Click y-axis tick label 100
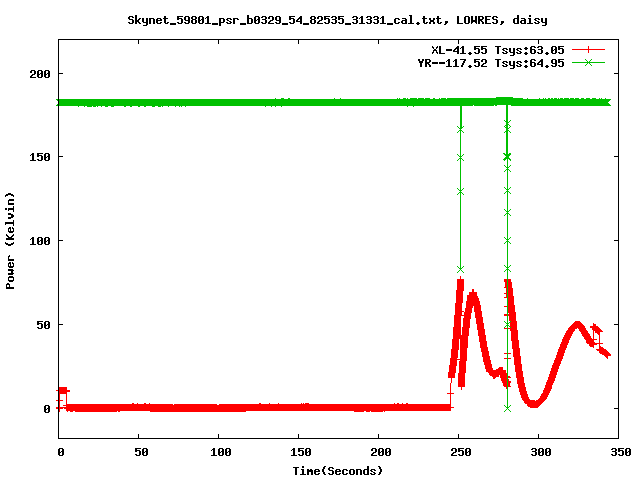640x480 pixels. click(x=40, y=241)
